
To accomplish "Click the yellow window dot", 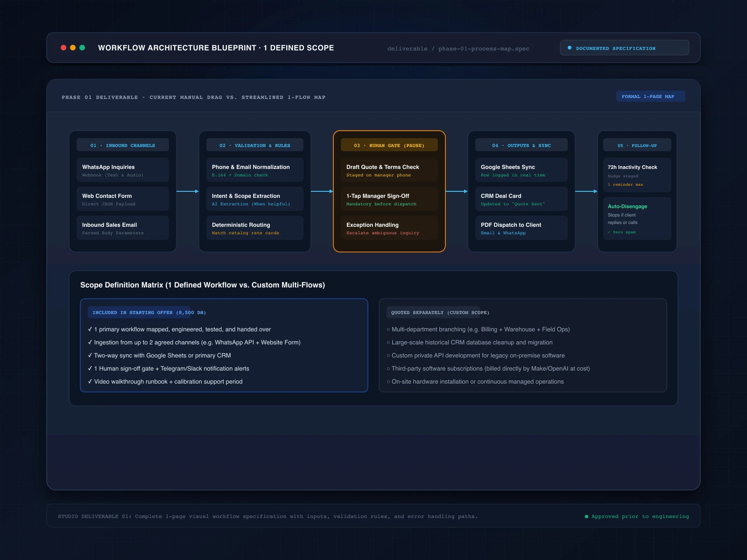I will (73, 48).
